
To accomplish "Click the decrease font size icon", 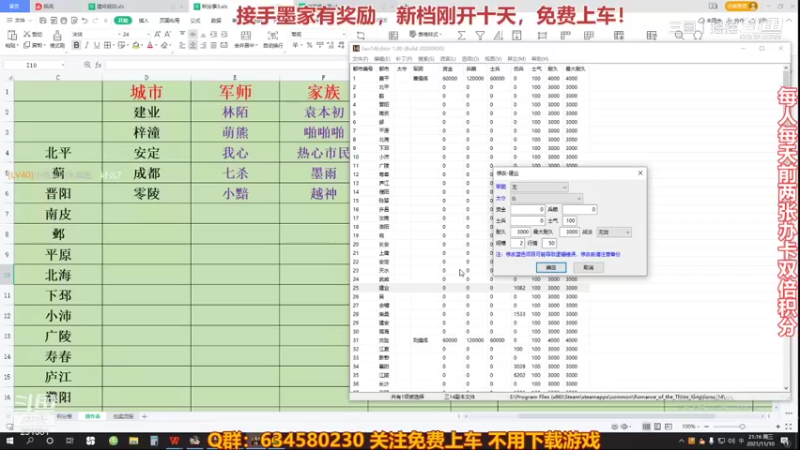I will [x=168, y=34].
